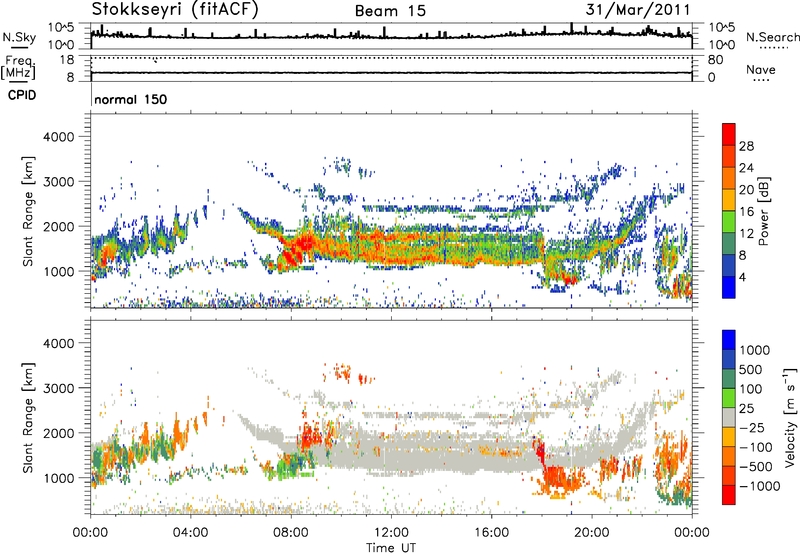Click the "Power [dB]" colorbar title
Viewport: 800px width, 554px height.
point(763,211)
